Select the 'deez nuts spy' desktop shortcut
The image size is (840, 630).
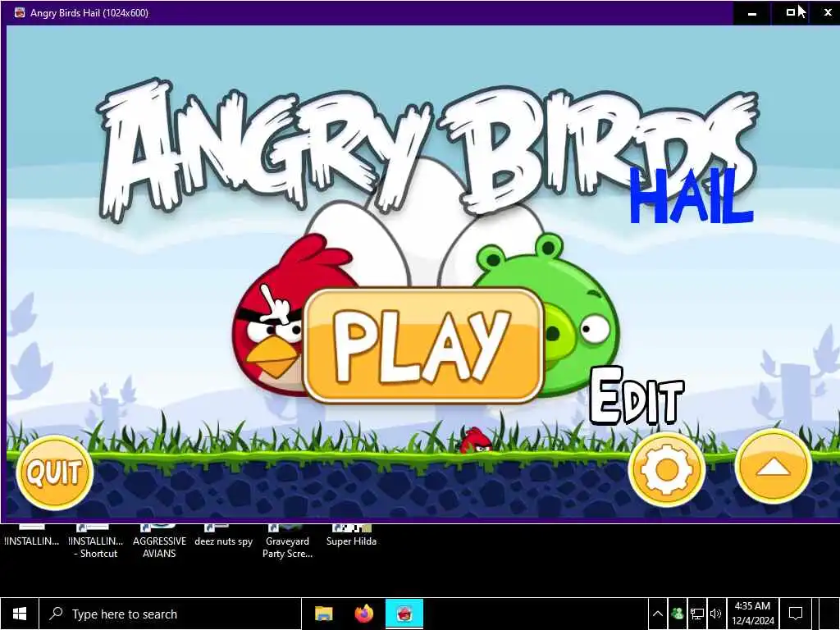(223, 536)
